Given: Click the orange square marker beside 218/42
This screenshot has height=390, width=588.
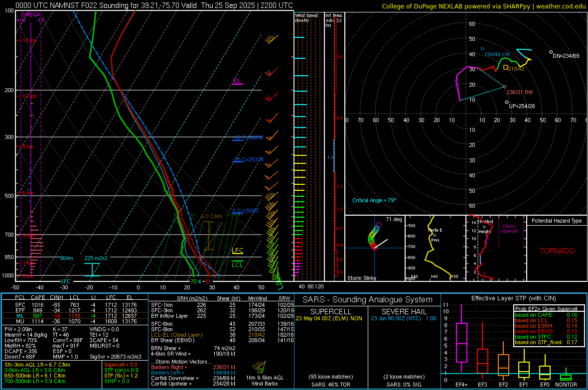Looking at the screenshot, I should (x=505, y=68).
